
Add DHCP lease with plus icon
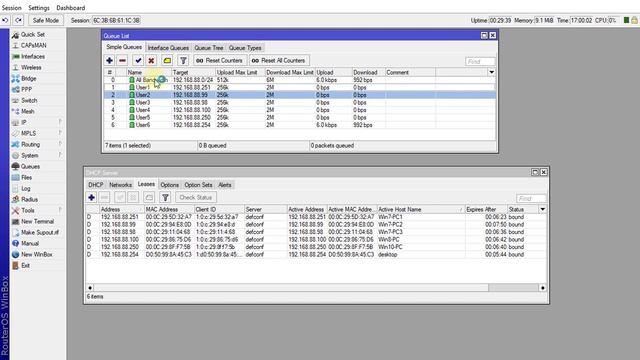click(x=91, y=198)
